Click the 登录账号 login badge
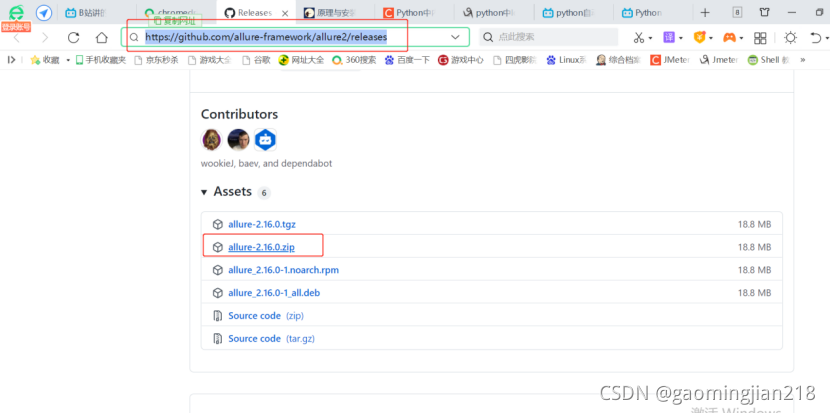This screenshot has width=830, height=414. click(x=16, y=26)
